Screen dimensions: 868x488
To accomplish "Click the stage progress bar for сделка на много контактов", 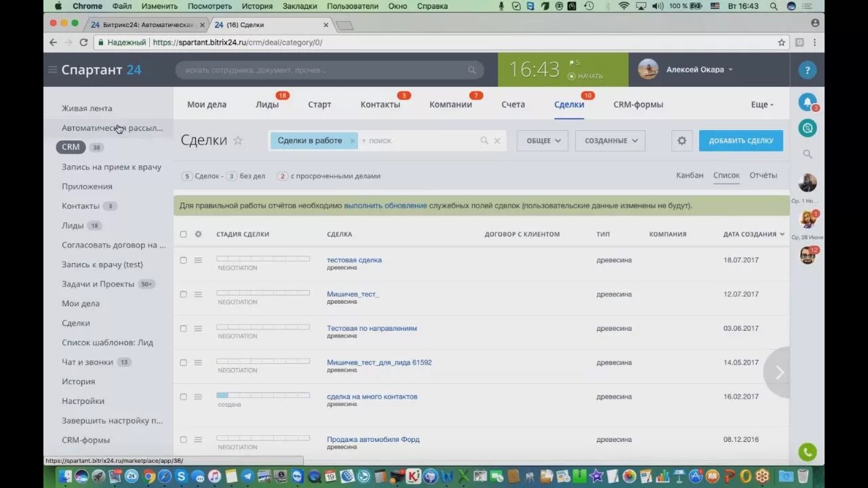I will point(263,394).
